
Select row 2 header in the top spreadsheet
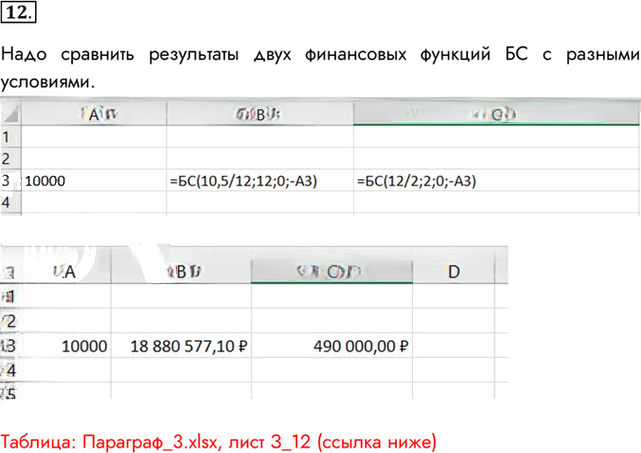coord(10,159)
